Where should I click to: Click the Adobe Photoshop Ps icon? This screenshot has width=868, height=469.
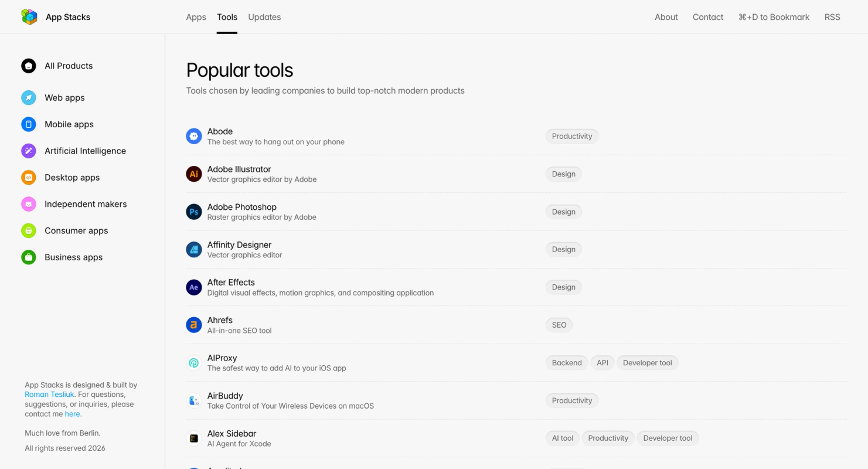point(194,212)
